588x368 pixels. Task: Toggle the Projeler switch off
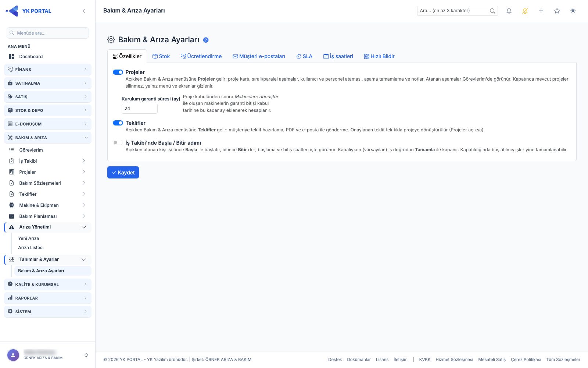[x=118, y=72]
